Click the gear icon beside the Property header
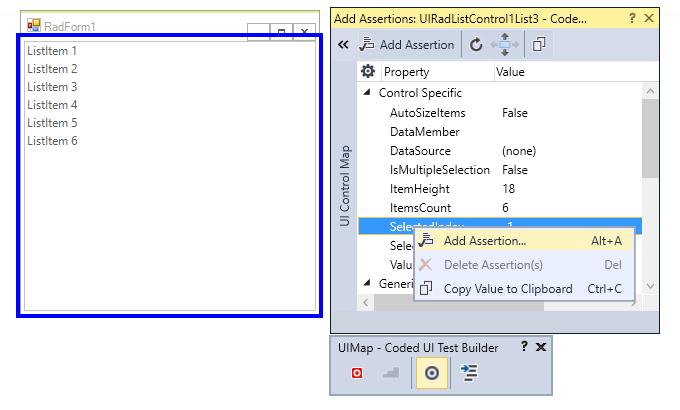The height and width of the screenshot is (410, 680). coord(368,71)
